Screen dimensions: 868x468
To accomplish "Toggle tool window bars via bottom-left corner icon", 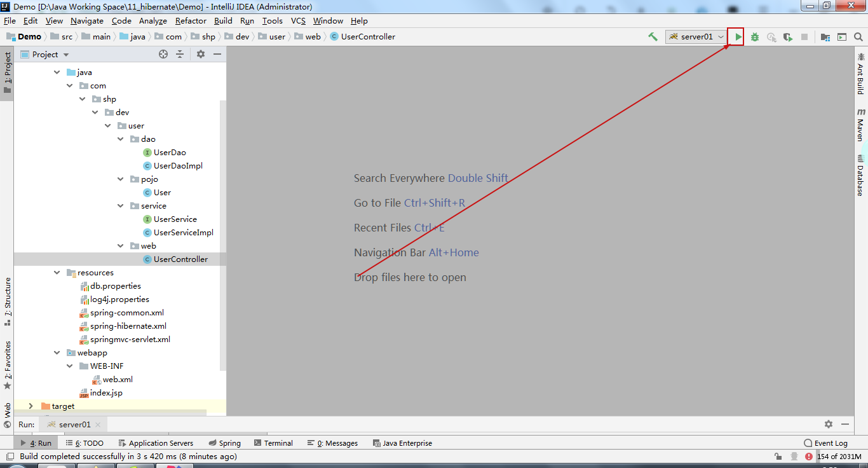I will coord(10,457).
